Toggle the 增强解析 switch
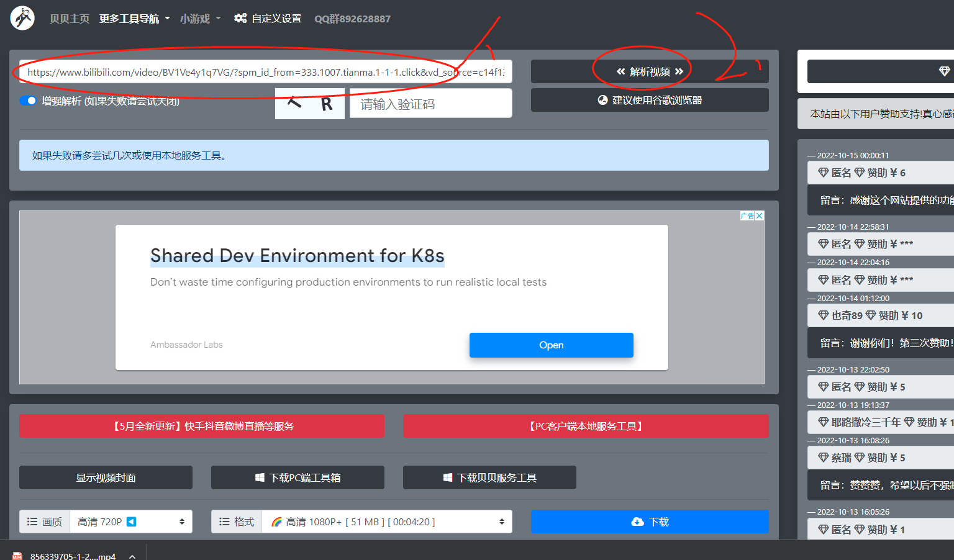Viewport: 954px width, 560px height. 28,101
